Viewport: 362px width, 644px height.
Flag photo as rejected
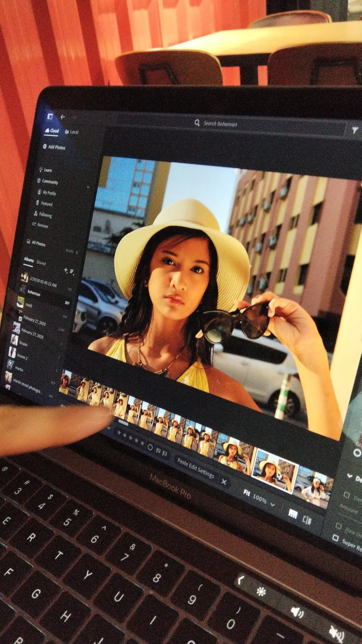tap(165, 453)
